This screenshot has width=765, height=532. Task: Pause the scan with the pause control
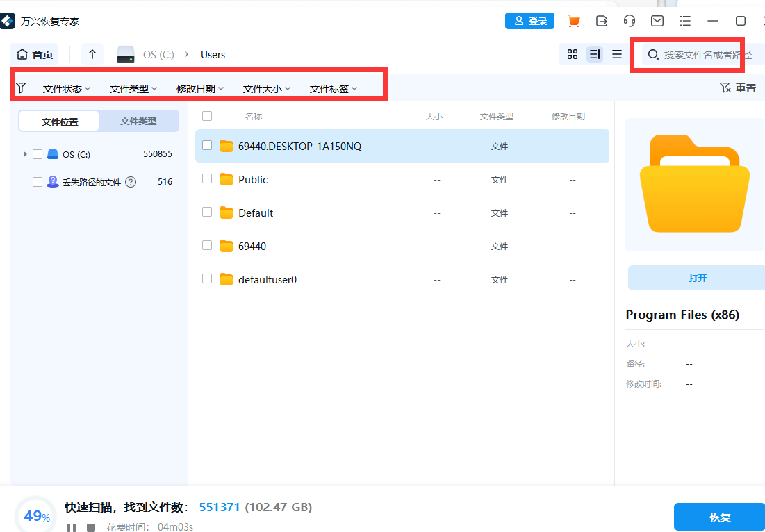[72, 526]
